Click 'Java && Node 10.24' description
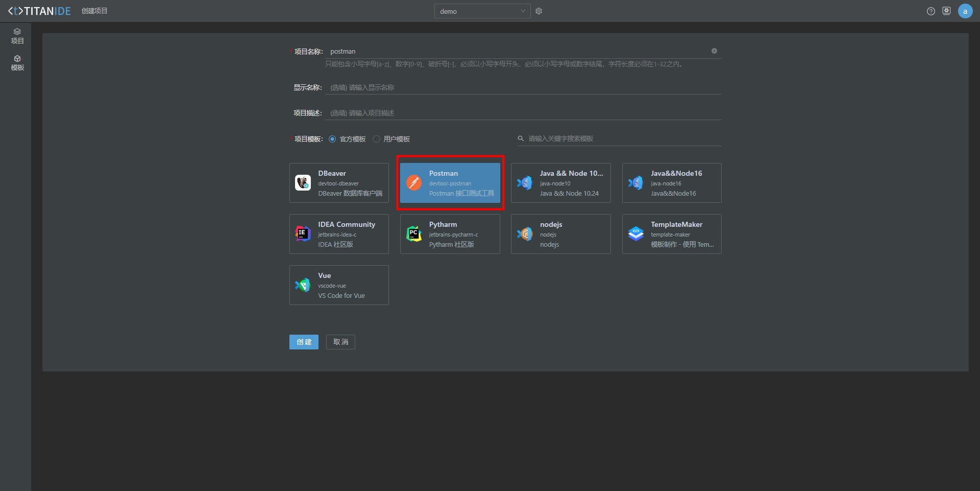 (x=569, y=194)
